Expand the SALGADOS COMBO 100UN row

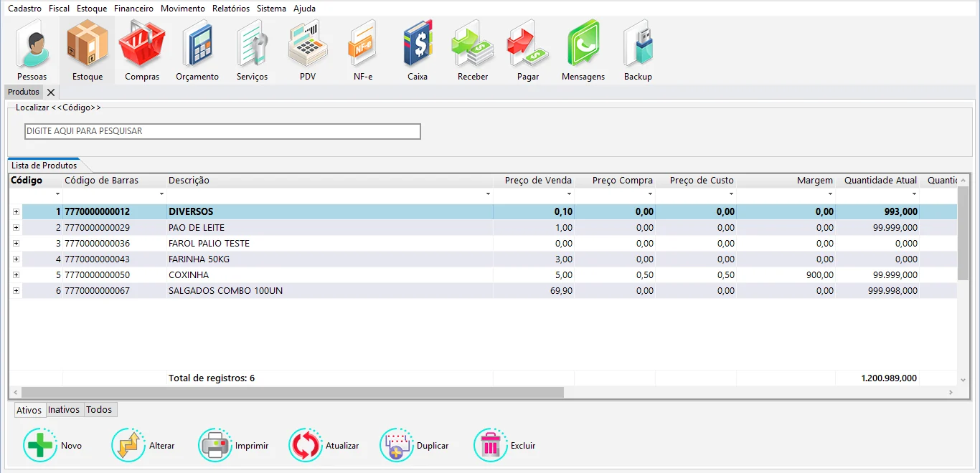[16, 291]
